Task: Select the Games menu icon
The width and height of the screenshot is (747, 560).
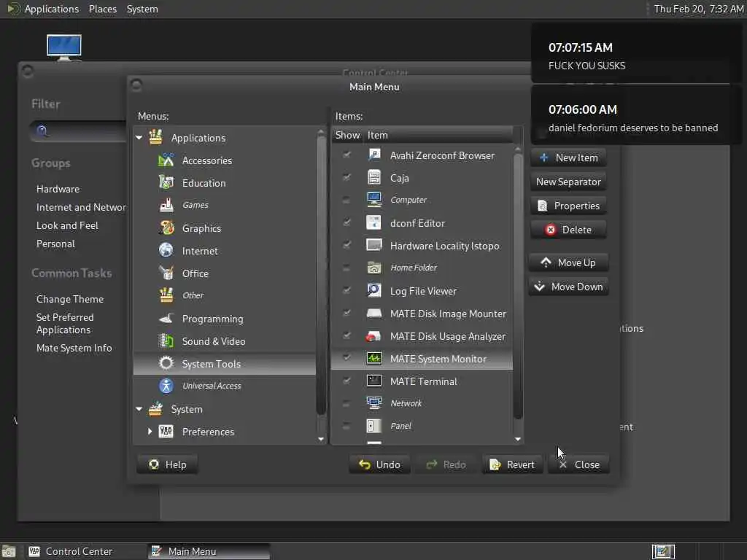Action: 166,205
